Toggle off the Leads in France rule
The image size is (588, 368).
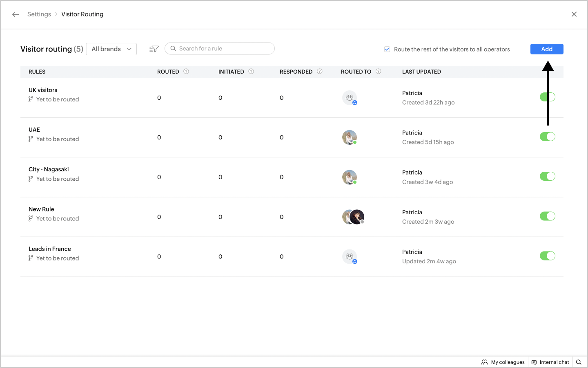coord(547,256)
